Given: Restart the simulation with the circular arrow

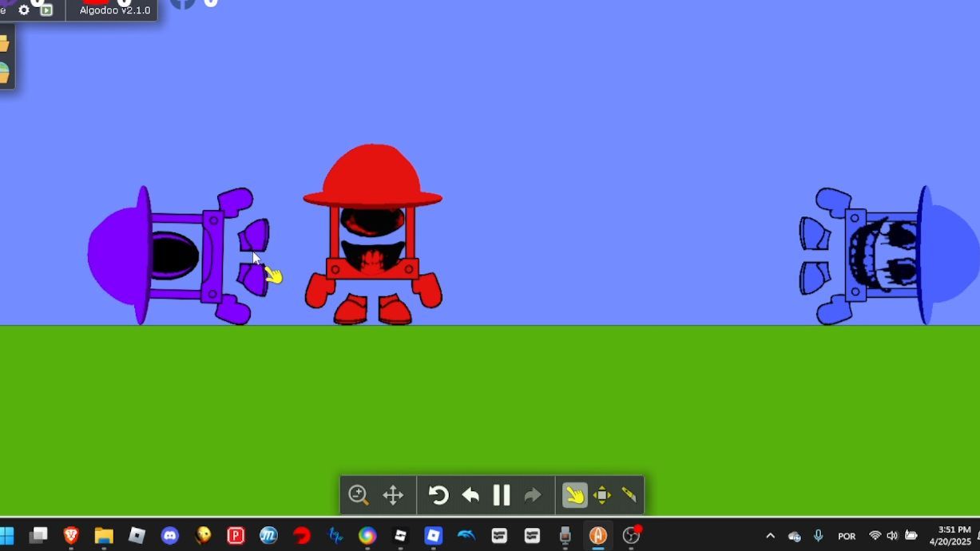Looking at the screenshot, I should [438, 495].
